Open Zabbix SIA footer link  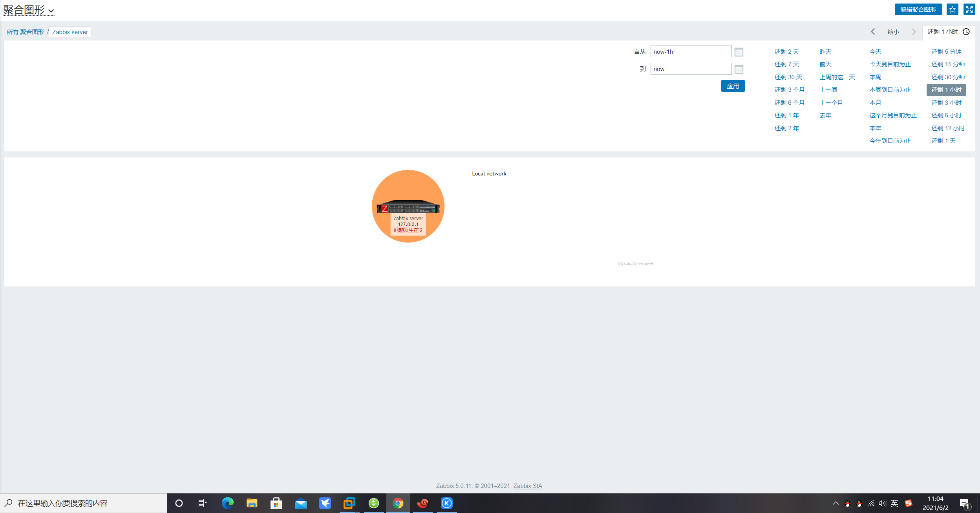(527, 486)
